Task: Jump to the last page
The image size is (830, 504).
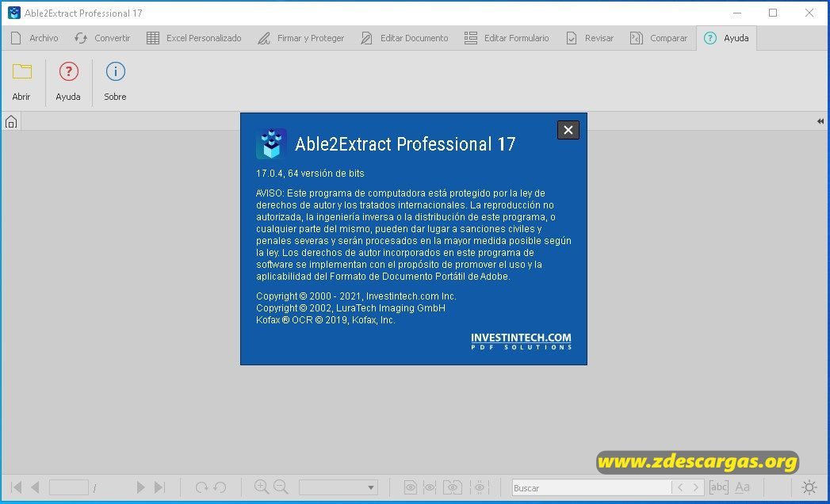Action: pos(159,487)
